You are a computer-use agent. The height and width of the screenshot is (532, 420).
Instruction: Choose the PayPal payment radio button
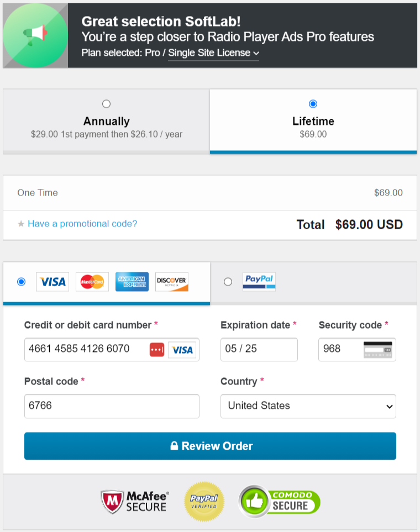[228, 282]
